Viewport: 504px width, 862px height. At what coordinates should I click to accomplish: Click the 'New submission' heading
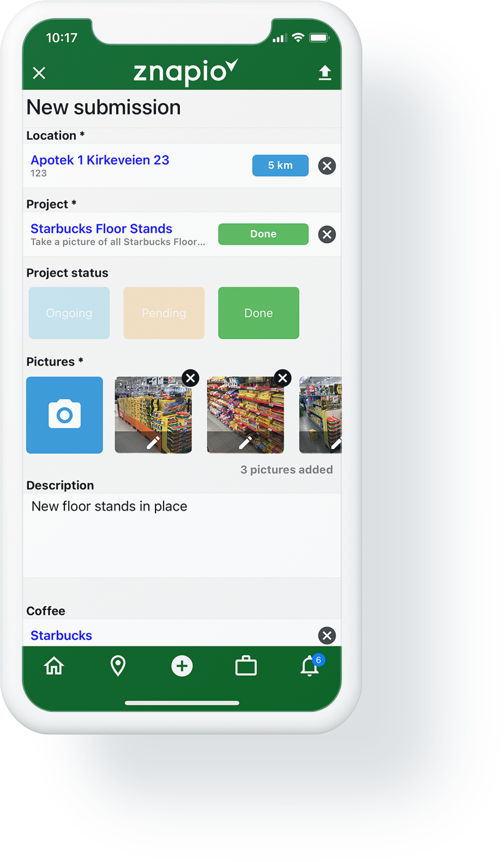(x=104, y=107)
